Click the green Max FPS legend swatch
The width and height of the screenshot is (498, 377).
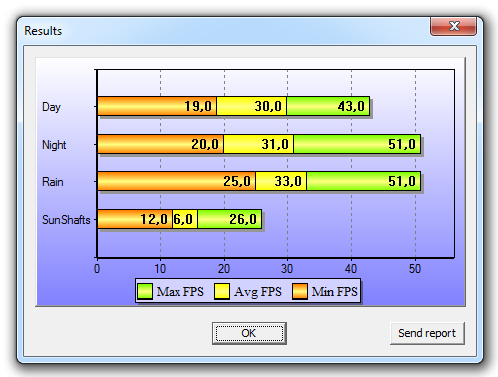(145, 291)
